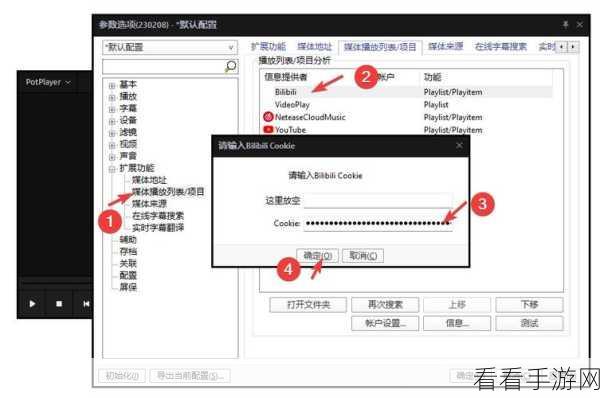Image resolution: width=600 pixels, height=398 pixels.
Task: Click the 导出当前配置 button
Action: pyautogui.click(x=190, y=376)
